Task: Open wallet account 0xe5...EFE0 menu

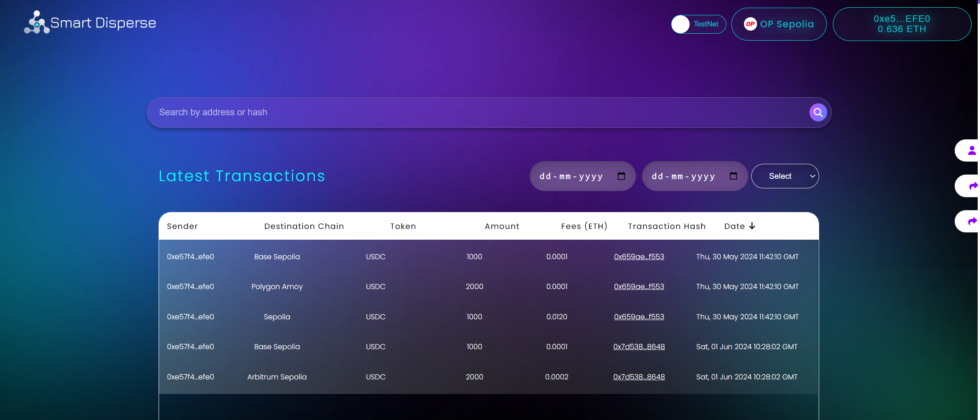Action: [x=901, y=24]
